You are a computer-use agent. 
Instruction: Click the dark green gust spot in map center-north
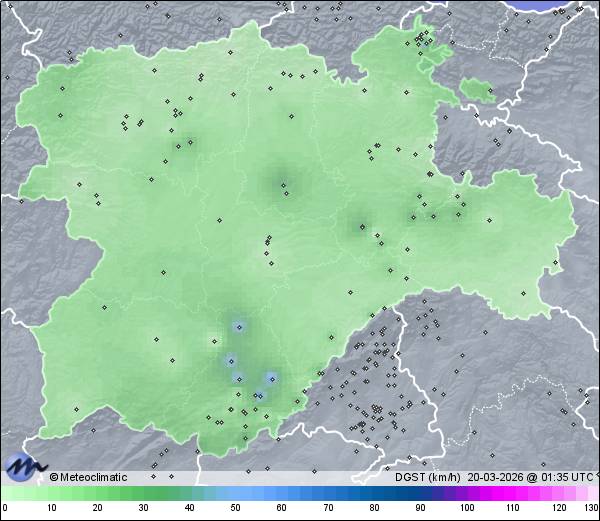[x=283, y=184]
